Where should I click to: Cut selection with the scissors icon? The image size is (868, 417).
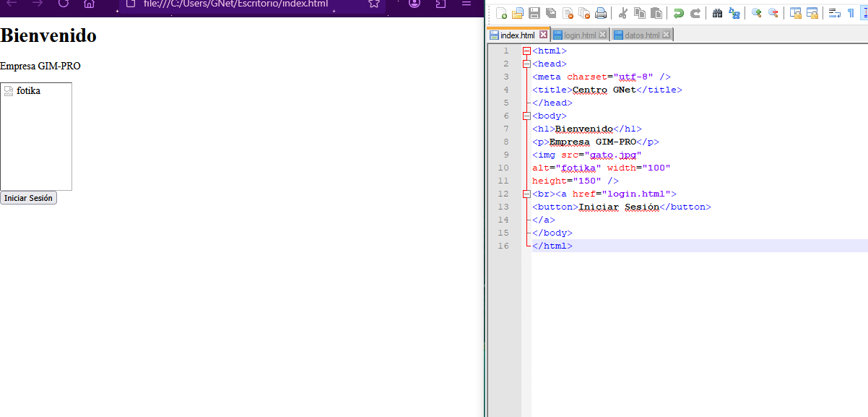coord(623,13)
